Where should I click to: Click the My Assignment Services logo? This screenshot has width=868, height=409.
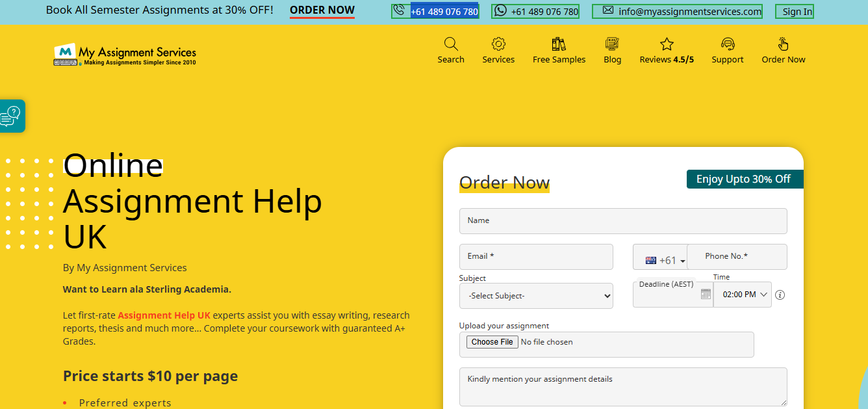click(125, 55)
